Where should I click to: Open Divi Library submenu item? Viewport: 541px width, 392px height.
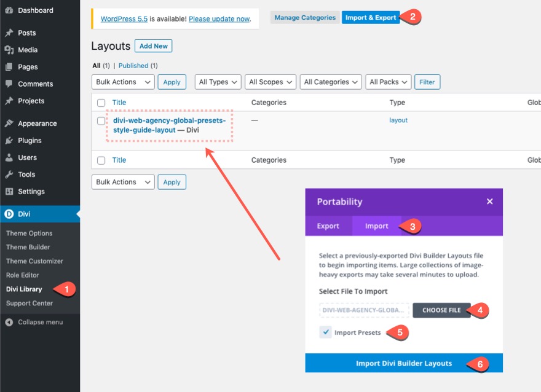click(24, 289)
